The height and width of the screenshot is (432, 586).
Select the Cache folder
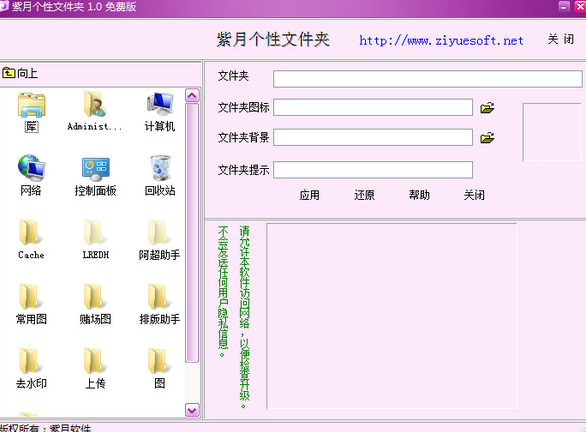tap(31, 240)
